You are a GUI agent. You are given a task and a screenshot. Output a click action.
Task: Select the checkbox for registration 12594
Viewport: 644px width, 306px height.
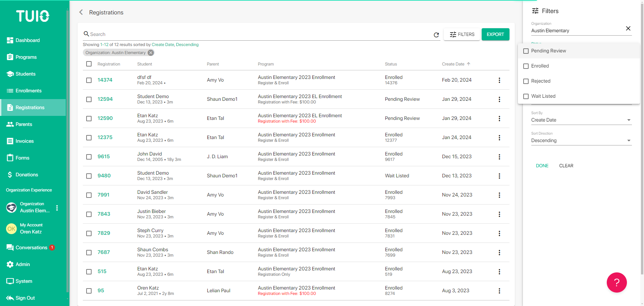coord(89,99)
